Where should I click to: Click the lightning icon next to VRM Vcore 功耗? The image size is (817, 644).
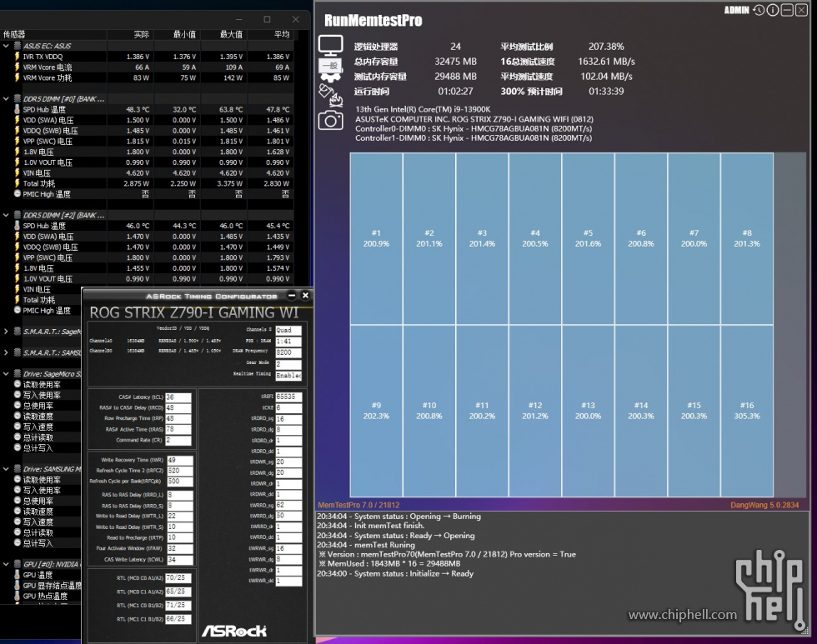pyautogui.click(x=18, y=77)
